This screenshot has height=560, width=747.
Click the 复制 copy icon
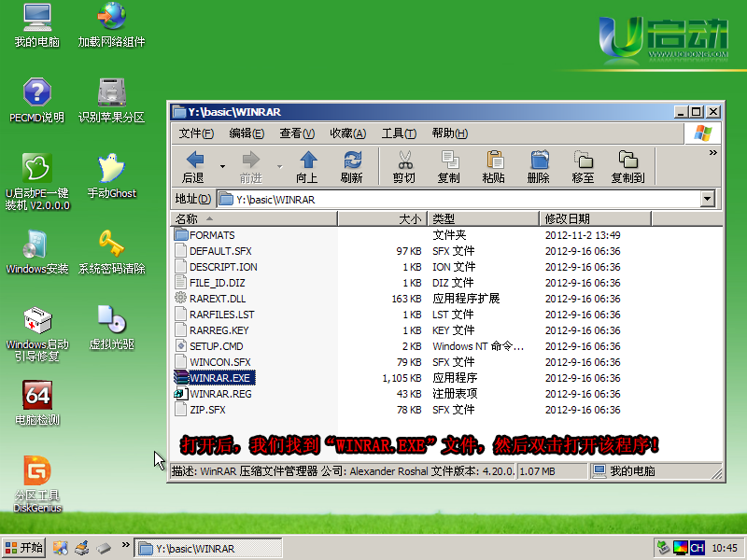[x=450, y=160]
